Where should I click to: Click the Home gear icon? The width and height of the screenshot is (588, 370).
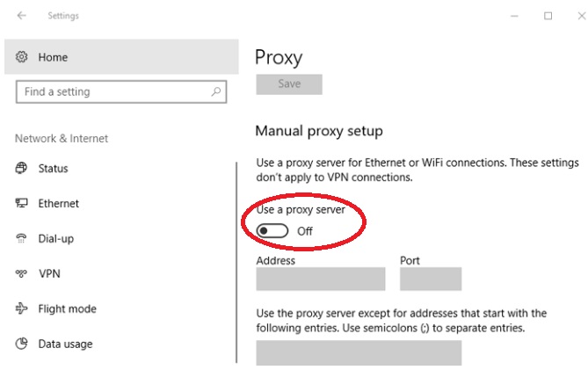tap(21, 57)
